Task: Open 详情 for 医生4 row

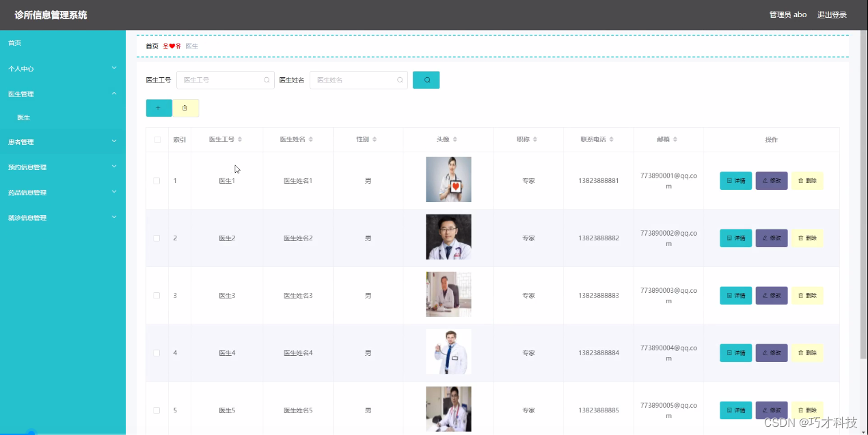Action: coord(735,353)
